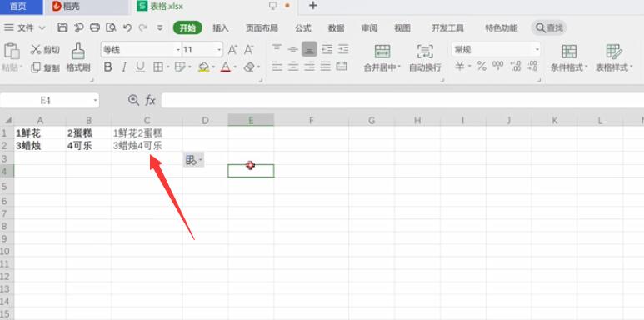Image resolution: width=644 pixels, height=320 pixels.
Task: Click into the formula bar input
Action: coord(402,100)
